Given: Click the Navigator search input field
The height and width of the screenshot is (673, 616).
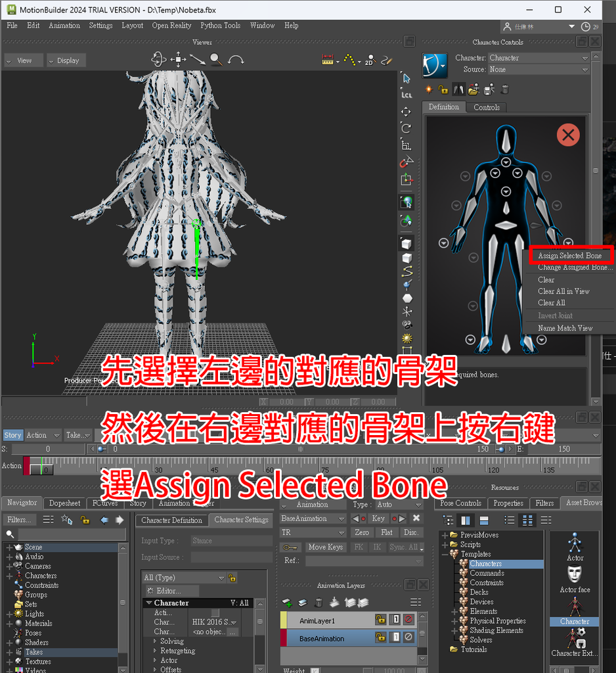Looking at the screenshot, I should (72, 534).
